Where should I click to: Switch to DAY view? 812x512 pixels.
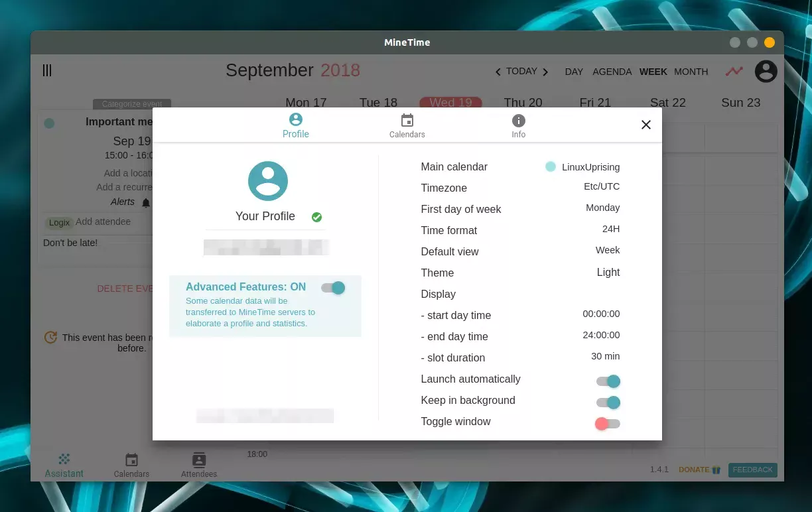(574, 72)
